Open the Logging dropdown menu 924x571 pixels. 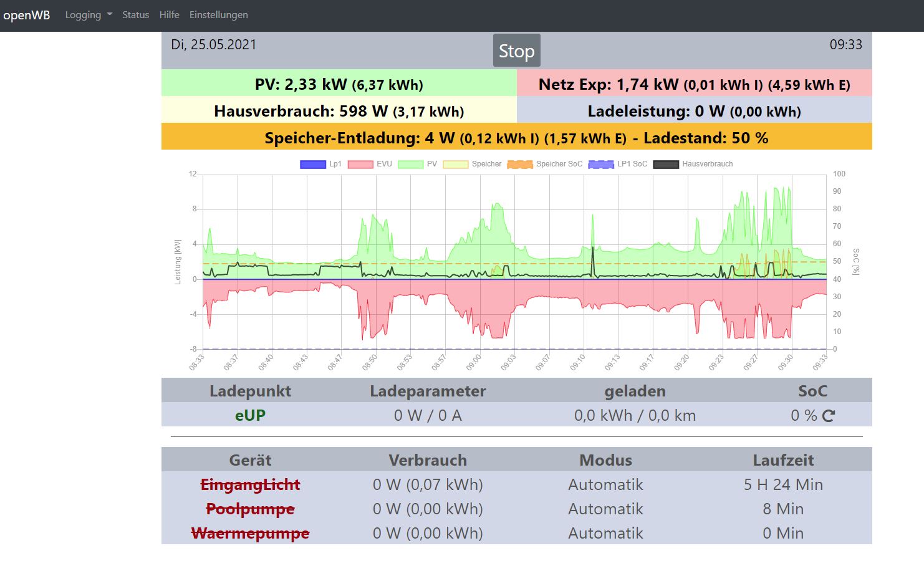[89, 15]
